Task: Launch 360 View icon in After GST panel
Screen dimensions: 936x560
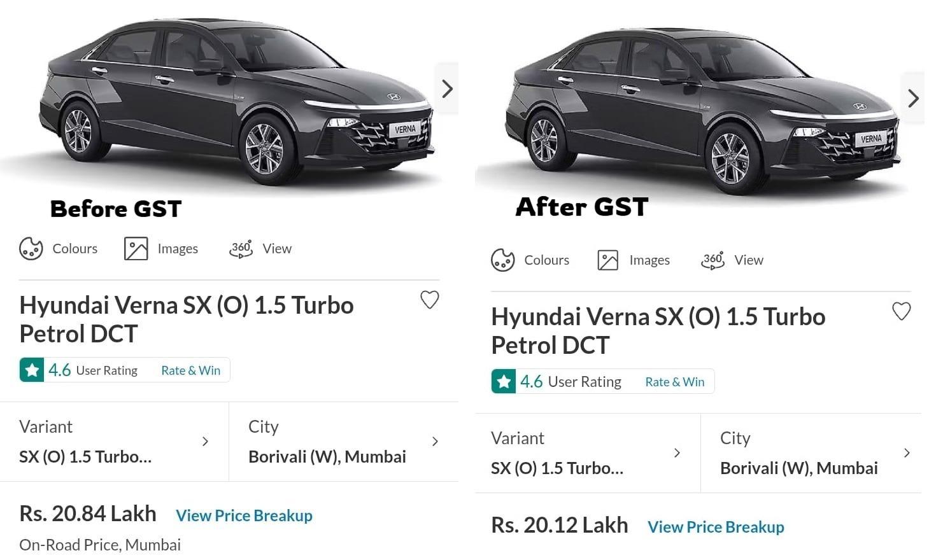Action: [713, 260]
